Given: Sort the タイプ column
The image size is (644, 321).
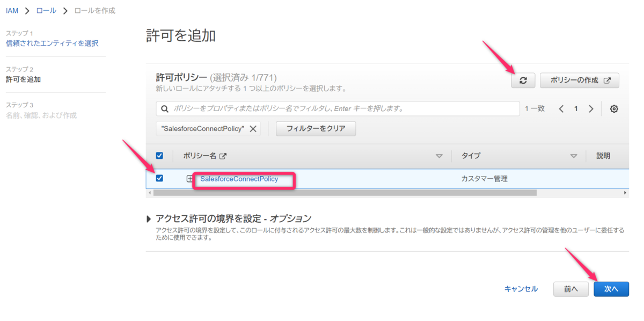Looking at the screenshot, I should 574,156.
